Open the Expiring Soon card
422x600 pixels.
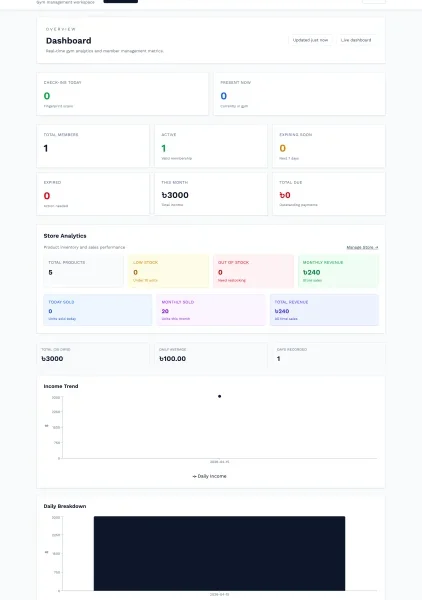pyautogui.click(x=329, y=146)
